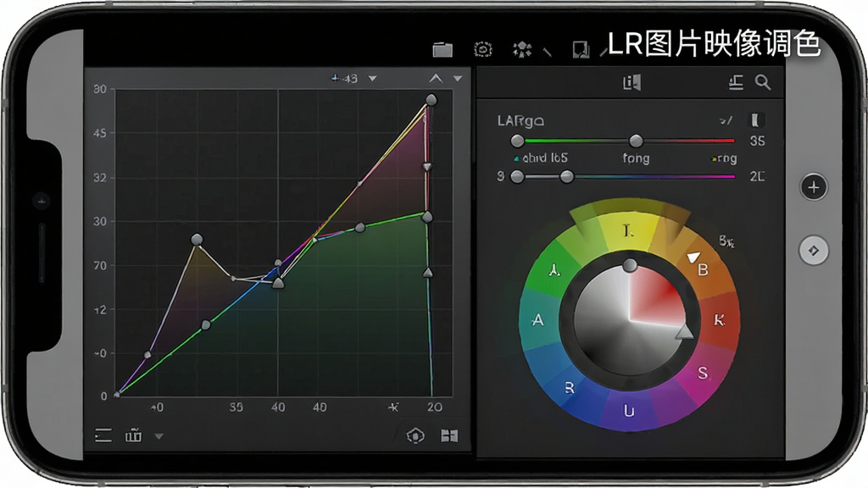Click the "LARgo" panel title
Image resolution: width=868 pixels, height=488 pixels.
point(520,121)
